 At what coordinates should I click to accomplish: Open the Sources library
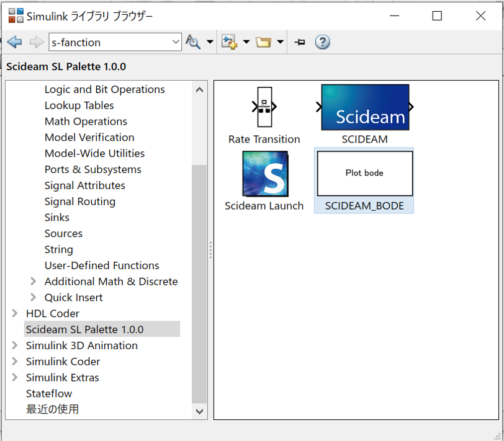[63, 233]
